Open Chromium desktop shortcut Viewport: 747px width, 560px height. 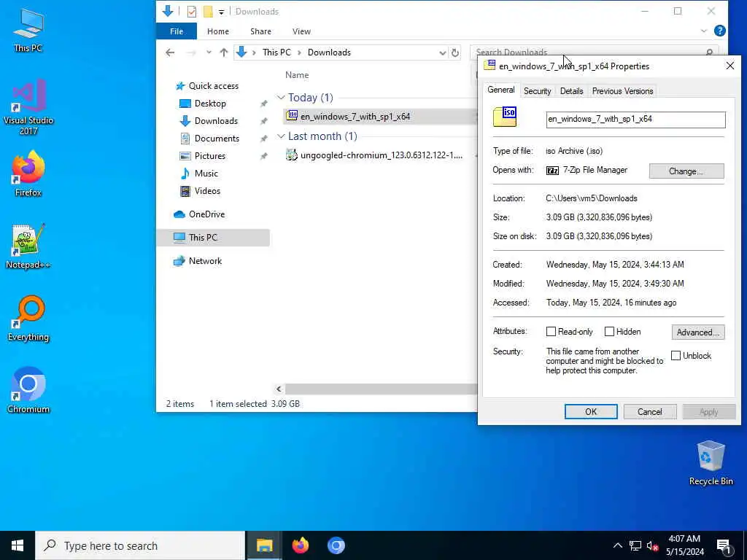coord(28,391)
